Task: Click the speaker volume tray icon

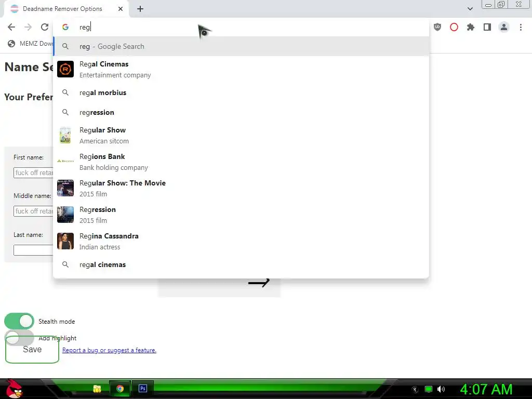Action: click(x=441, y=389)
